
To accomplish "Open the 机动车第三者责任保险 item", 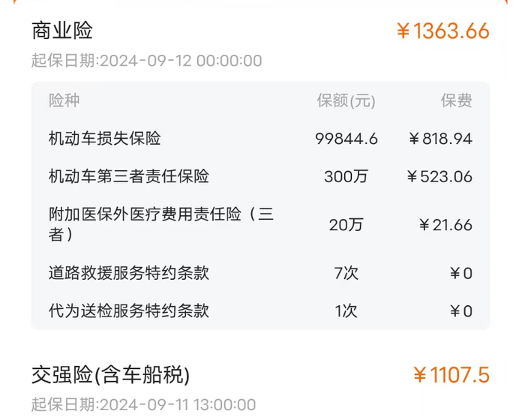I will pos(129,177).
